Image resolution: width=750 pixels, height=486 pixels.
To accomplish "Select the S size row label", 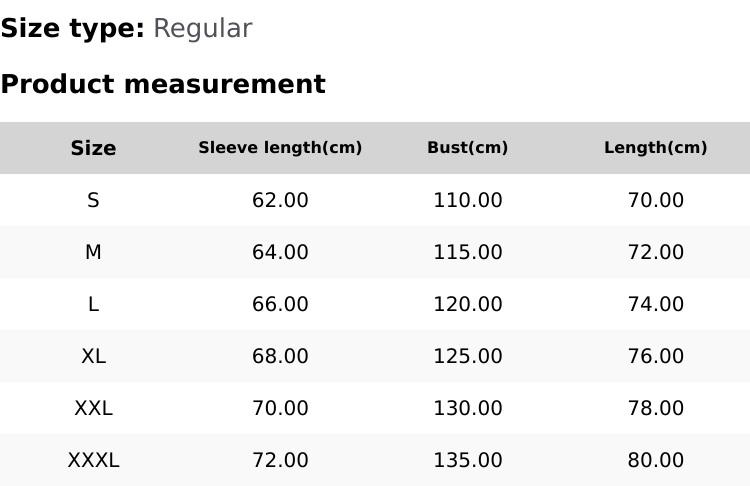I will point(93,200).
